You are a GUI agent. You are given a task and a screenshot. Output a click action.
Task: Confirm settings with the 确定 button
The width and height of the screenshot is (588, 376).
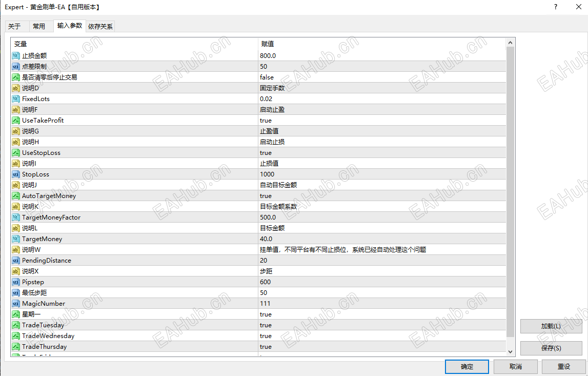coord(467,367)
